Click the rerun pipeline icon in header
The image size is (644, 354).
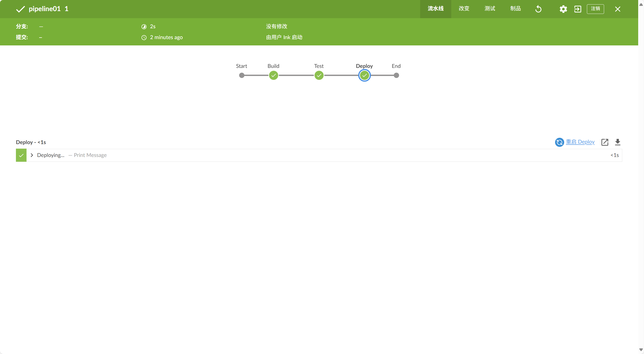538,9
